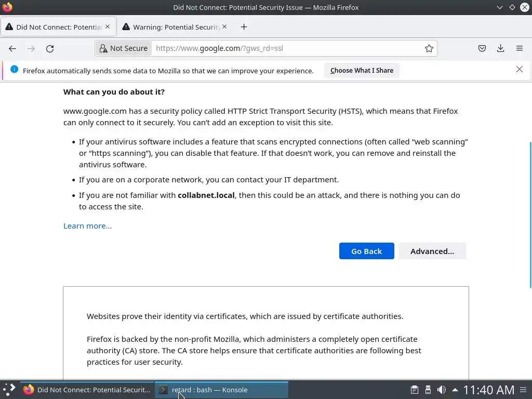Click the heading 'What can you do about it?'

click(x=114, y=92)
